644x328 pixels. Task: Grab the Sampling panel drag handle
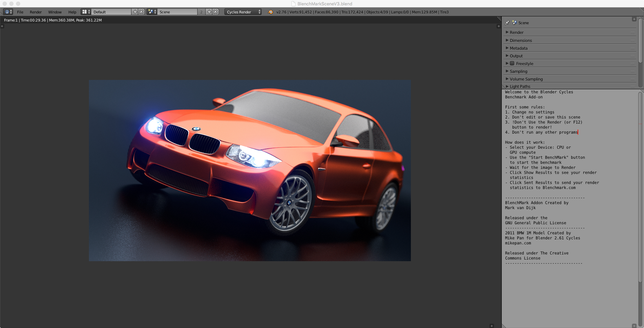tap(633, 72)
